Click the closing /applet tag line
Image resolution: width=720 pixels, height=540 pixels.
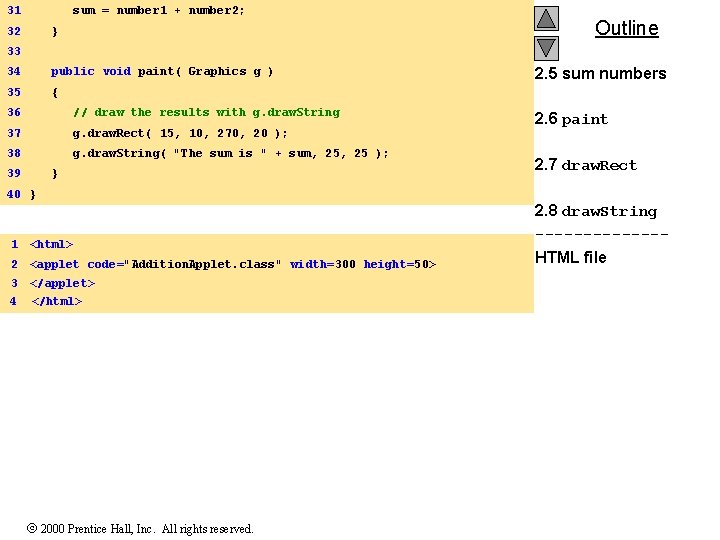click(62, 283)
